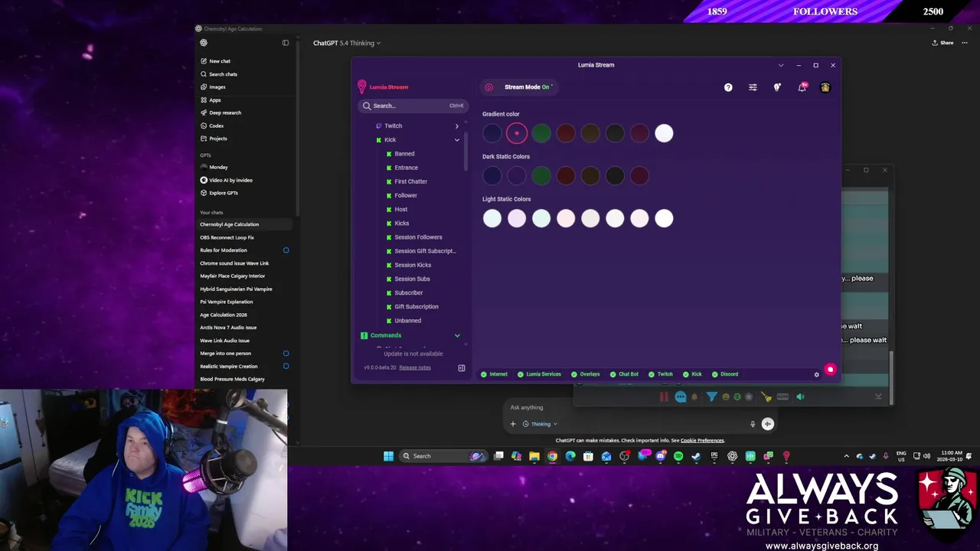980x551 pixels.
Task: Open the Release notes link
Action: click(x=415, y=367)
